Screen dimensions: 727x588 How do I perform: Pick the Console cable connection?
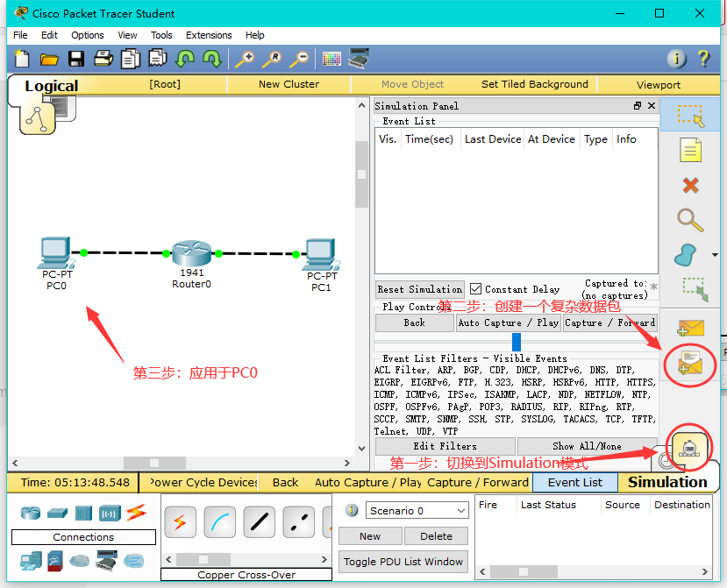220,522
